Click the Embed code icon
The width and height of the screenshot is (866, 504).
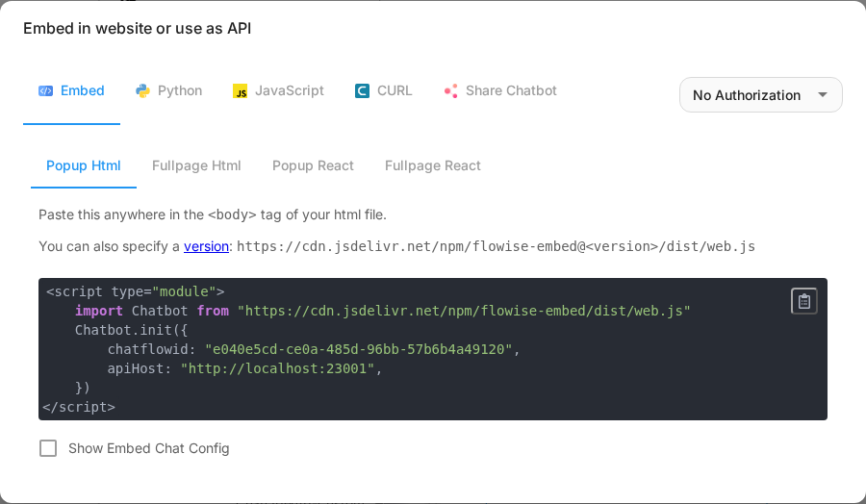45,91
